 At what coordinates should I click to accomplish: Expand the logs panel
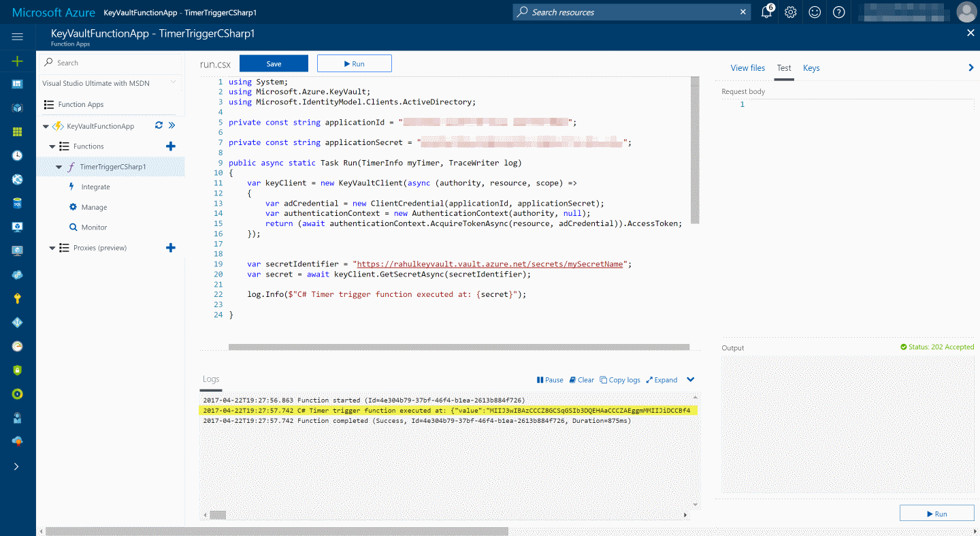pyautogui.click(x=661, y=380)
